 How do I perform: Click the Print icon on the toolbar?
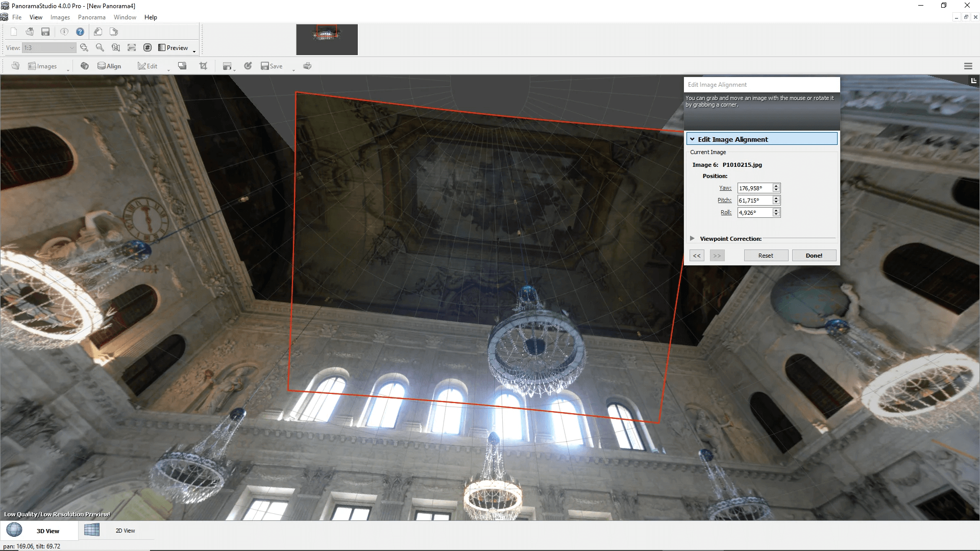[307, 66]
